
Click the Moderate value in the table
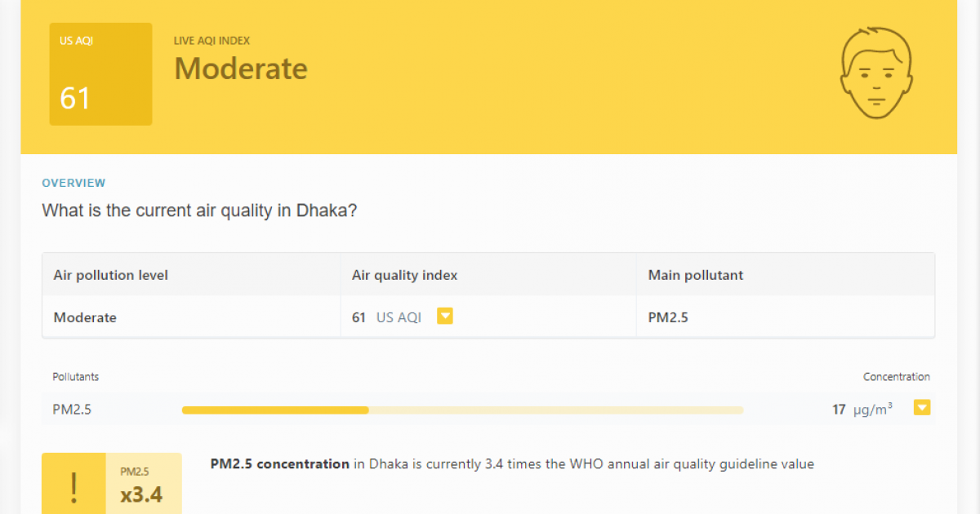pyautogui.click(x=85, y=317)
